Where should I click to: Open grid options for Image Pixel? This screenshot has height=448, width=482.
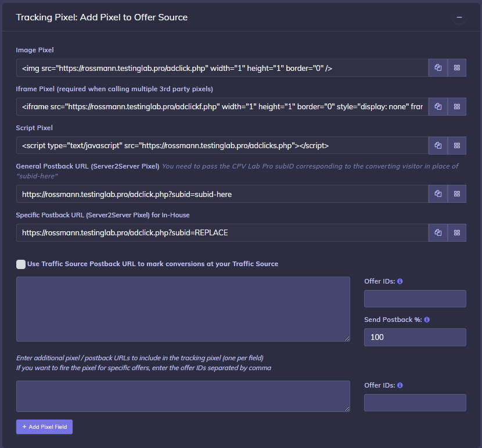point(457,67)
